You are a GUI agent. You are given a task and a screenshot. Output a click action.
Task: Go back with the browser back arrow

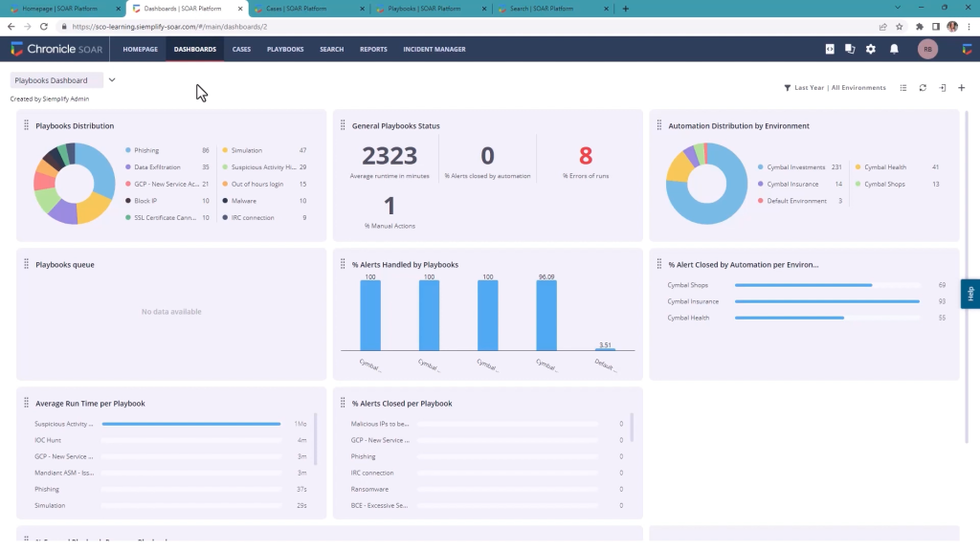point(11,27)
